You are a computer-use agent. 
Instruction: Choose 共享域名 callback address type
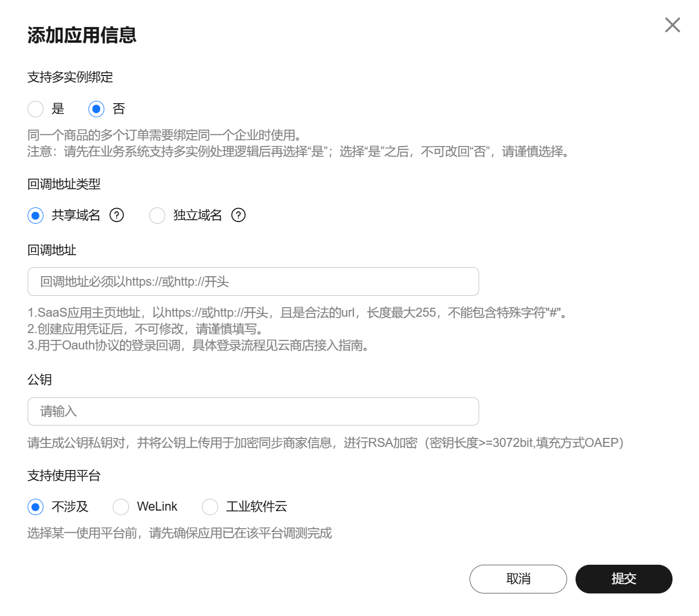coord(36,215)
